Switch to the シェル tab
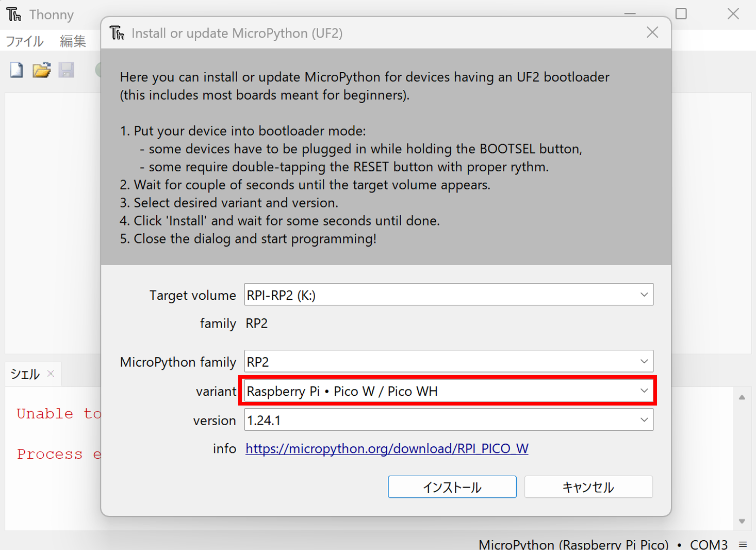Image resolution: width=756 pixels, height=550 pixels. coord(24,374)
